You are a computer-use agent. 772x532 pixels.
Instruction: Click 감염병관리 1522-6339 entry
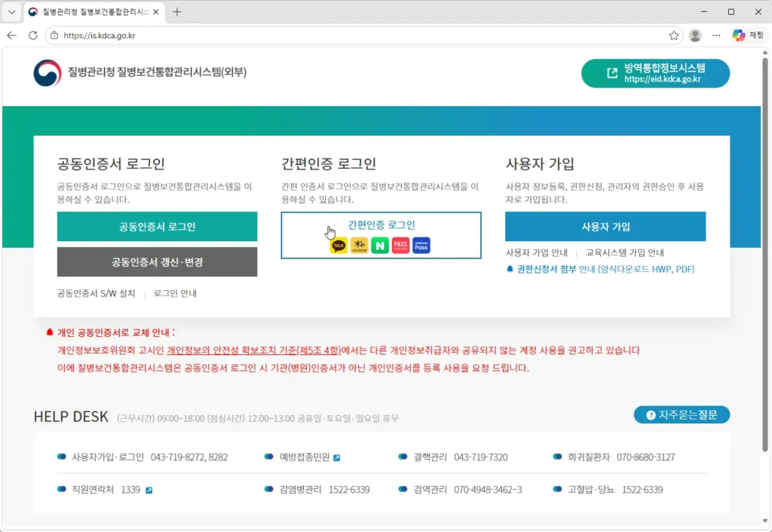(317, 490)
